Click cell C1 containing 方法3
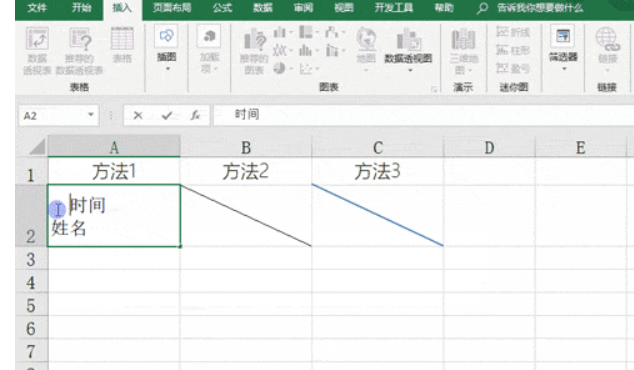634x370 pixels. [378, 171]
